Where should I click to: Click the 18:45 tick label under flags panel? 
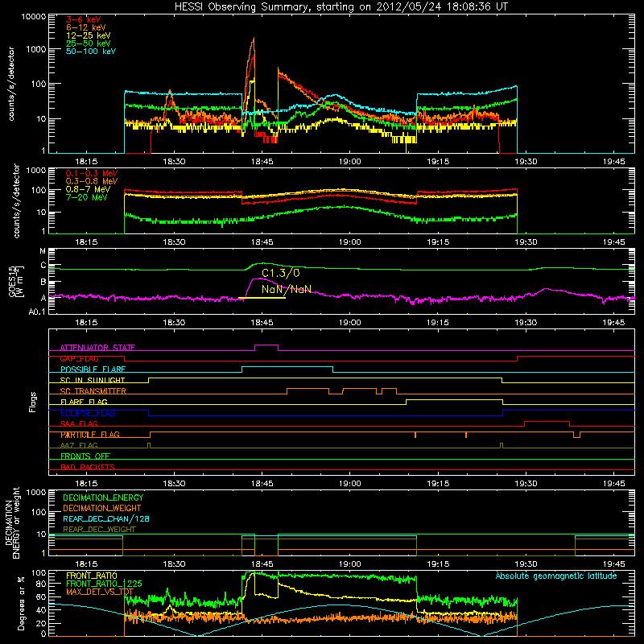[x=262, y=484]
